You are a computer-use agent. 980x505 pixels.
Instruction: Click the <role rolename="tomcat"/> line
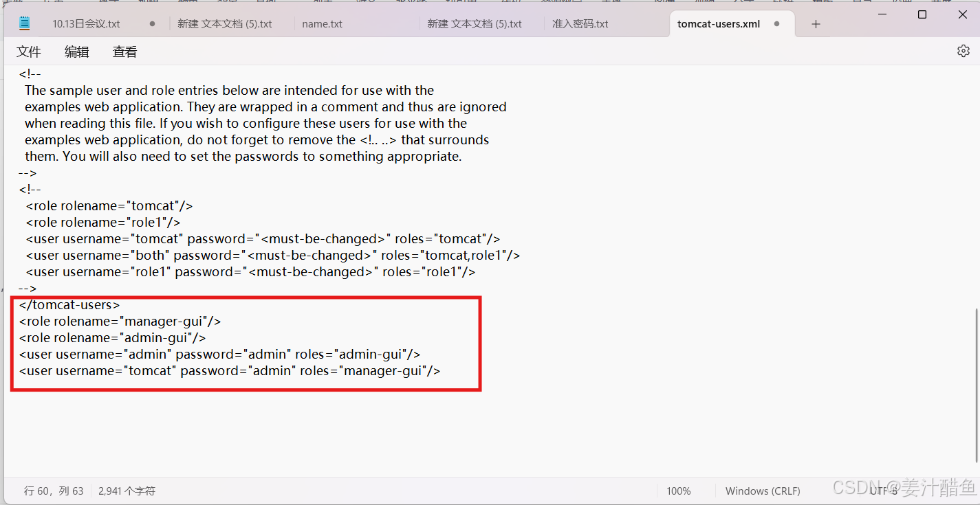pos(109,206)
